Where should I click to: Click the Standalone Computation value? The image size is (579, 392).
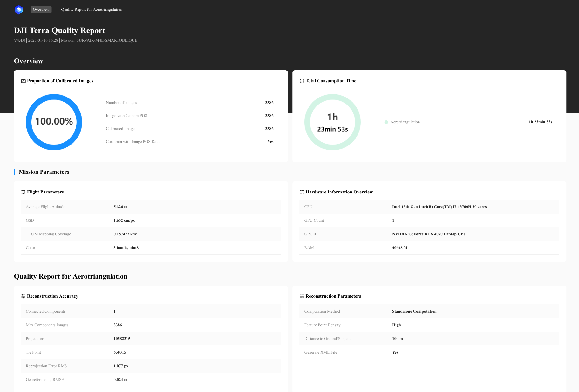click(414, 311)
